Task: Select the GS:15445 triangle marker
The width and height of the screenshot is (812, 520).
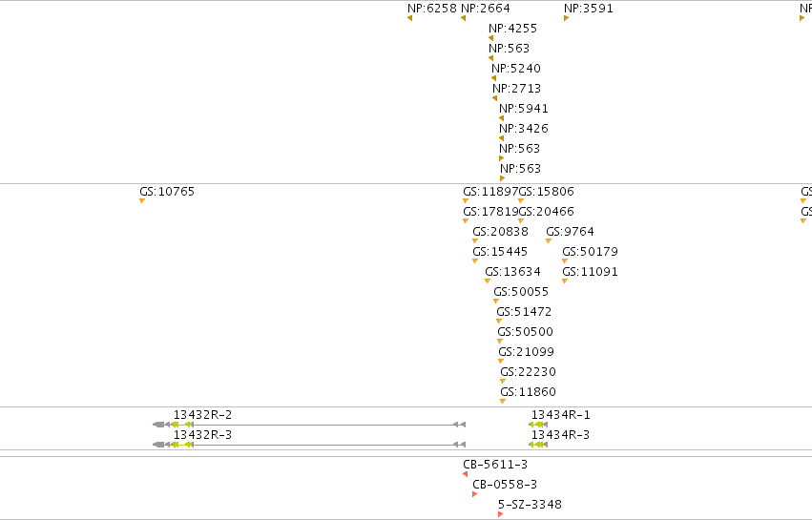Action: (x=475, y=261)
